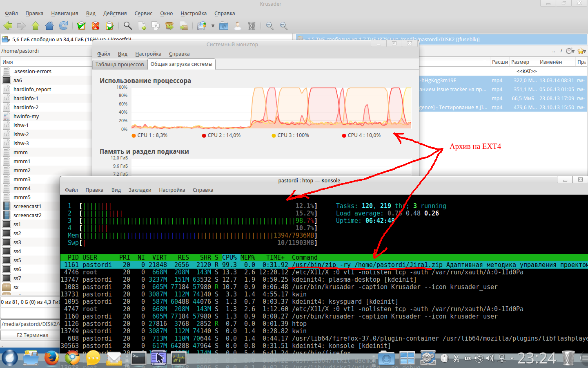Go to home folder via house icon
The width and height of the screenshot is (588, 368).
pyautogui.click(x=49, y=26)
